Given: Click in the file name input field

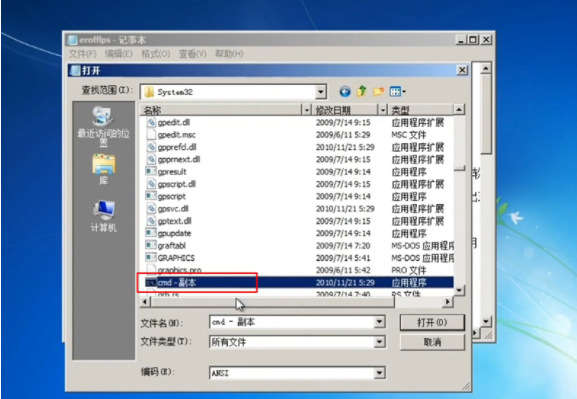Looking at the screenshot, I should tap(292, 322).
